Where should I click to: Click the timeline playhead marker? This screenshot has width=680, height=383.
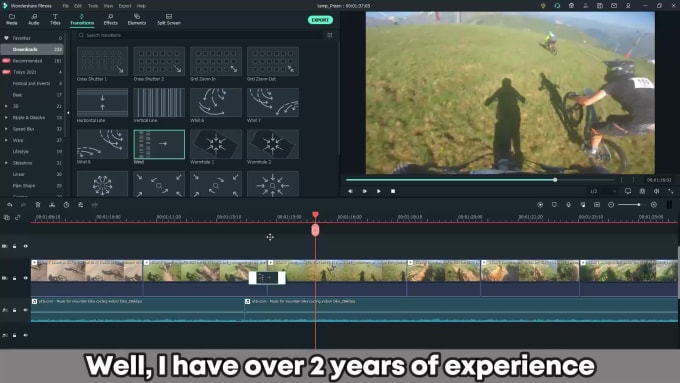coord(315,230)
